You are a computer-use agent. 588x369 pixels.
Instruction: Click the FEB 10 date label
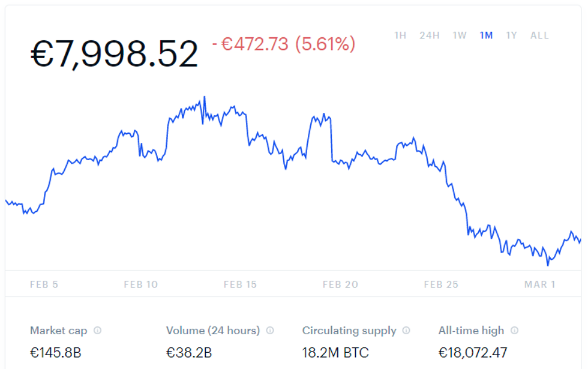click(141, 284)
